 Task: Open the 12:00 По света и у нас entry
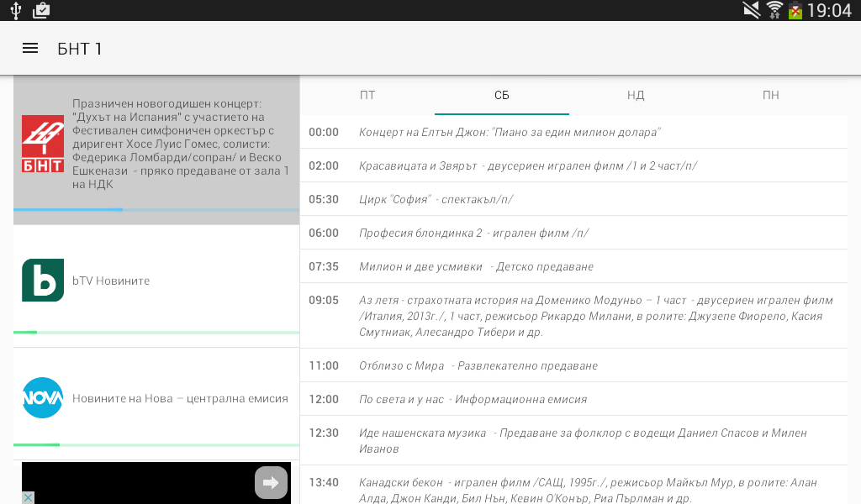(573, 399)
